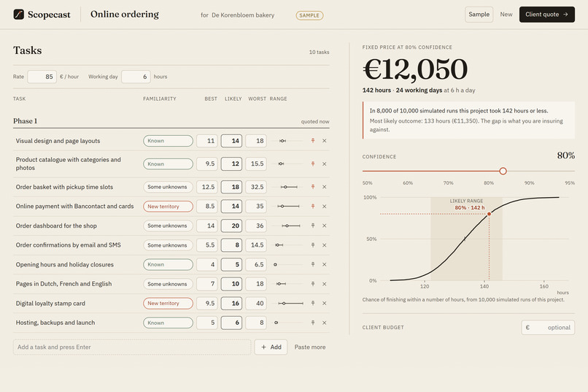The width and height of the screenshot is (588, 392).
Task: Remove the Digital loyalty stamp card task
Action: 325,303
